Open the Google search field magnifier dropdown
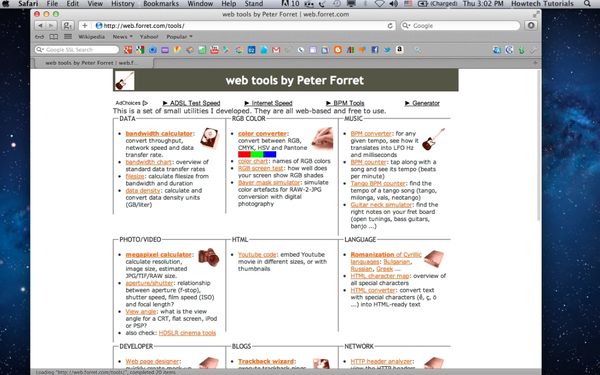Image resolution: width=600 pixels, height=375 pixels. click(406, 26)
